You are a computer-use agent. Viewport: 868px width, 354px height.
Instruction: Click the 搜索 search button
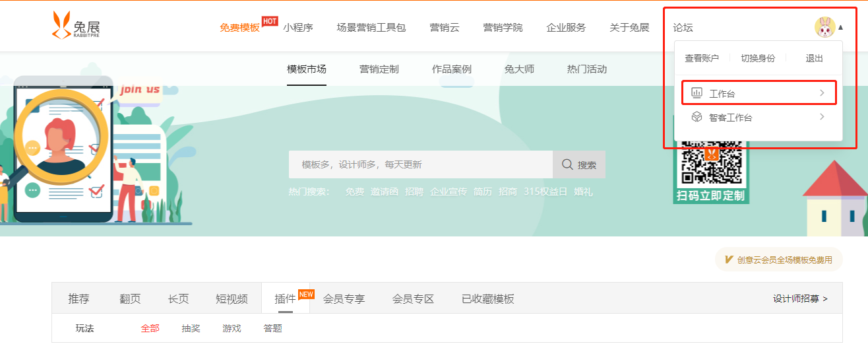579,164
